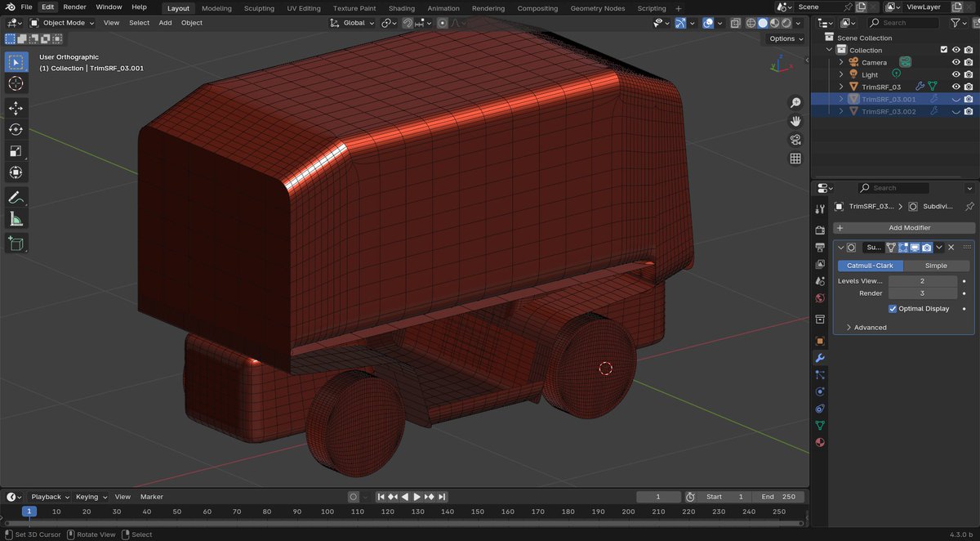Open the Object Data properties tab
Viewport: 980px width, 541px height.
coord(819,425)
